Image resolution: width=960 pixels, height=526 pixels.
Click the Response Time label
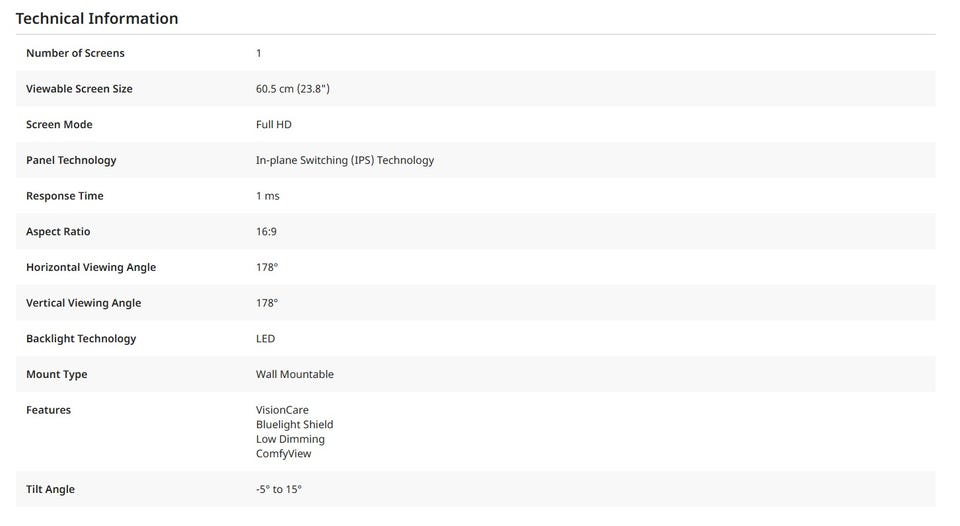click(x=65, y=196)
